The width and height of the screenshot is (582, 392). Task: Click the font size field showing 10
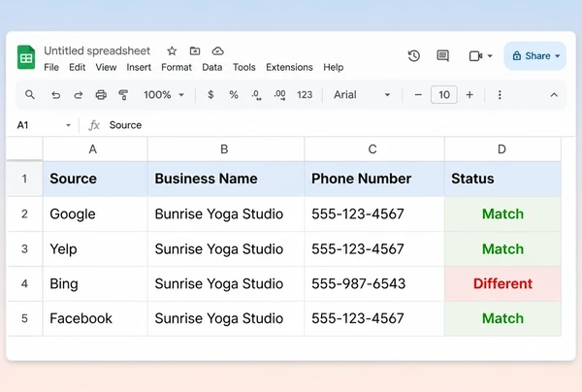444,95
